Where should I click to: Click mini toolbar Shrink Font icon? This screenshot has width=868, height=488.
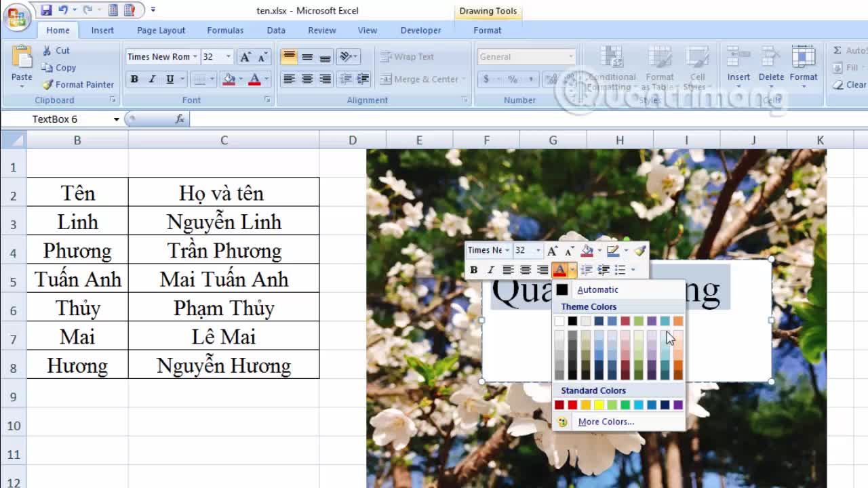569,251
